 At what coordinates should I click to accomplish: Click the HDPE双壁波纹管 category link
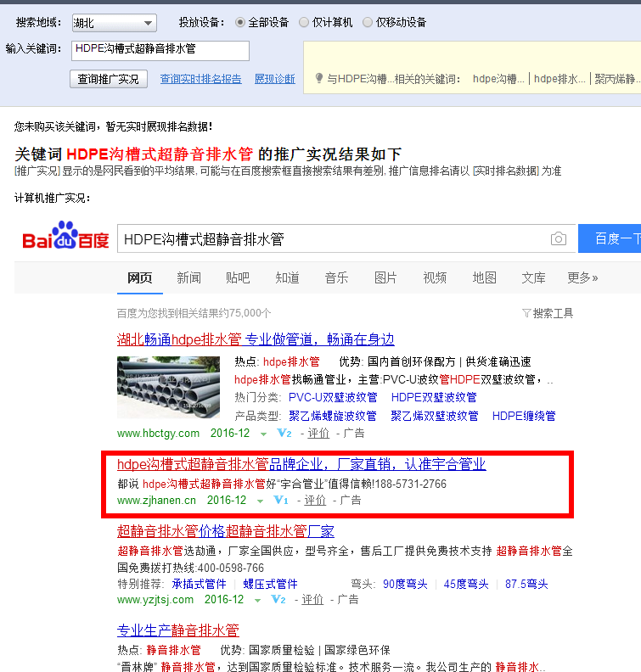434,397
